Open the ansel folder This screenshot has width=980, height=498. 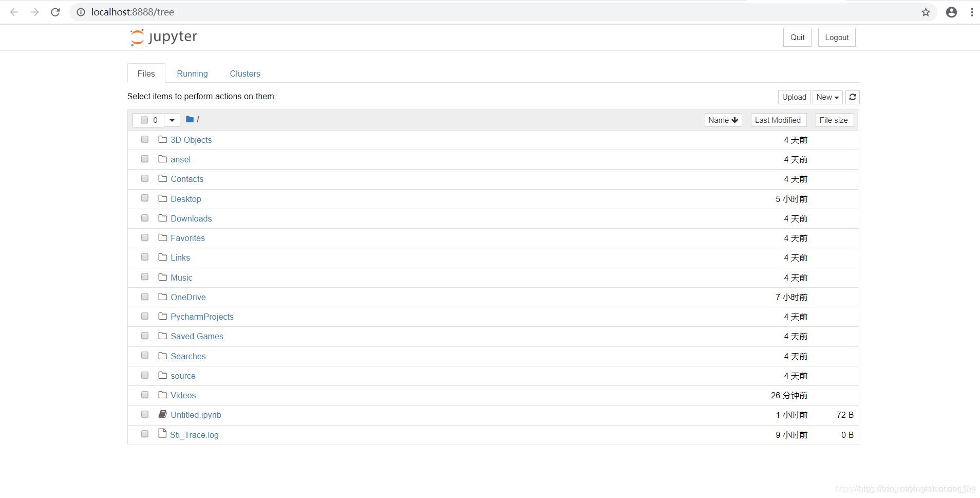point(180,159)
